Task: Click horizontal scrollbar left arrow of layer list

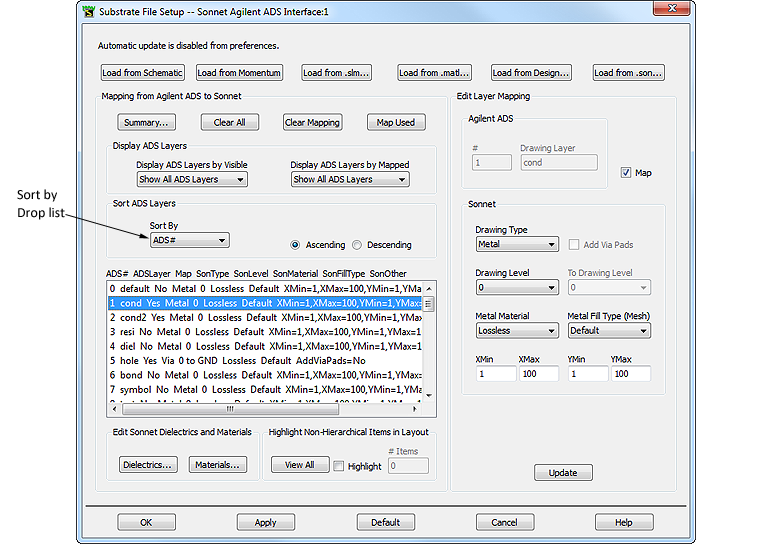Action: (x=115, y=409)
